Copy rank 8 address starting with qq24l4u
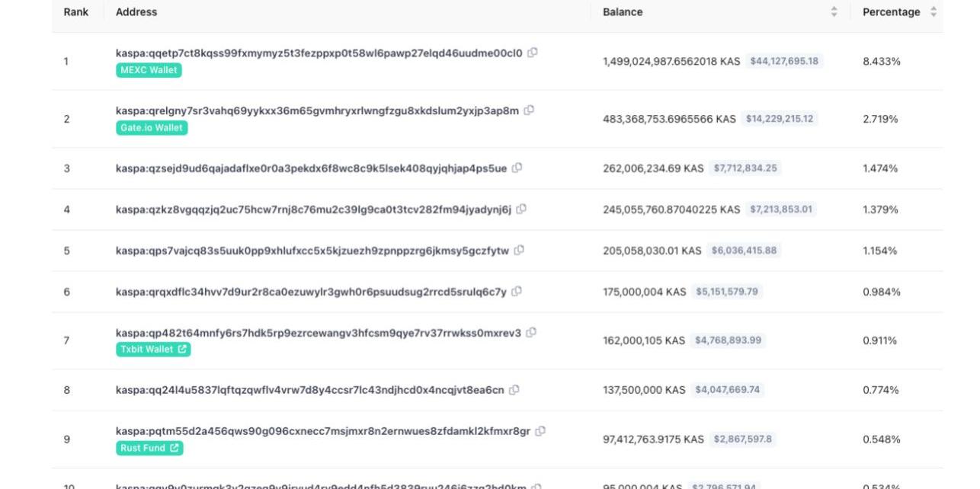The image size is (980, 489). pyautogui.click(x=514, y=390)
